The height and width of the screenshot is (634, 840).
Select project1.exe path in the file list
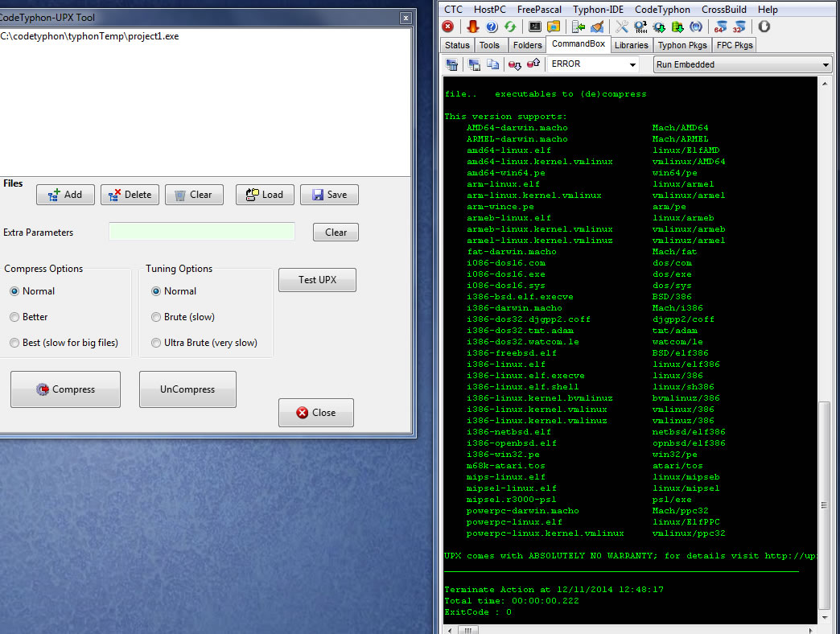point(89,36)
